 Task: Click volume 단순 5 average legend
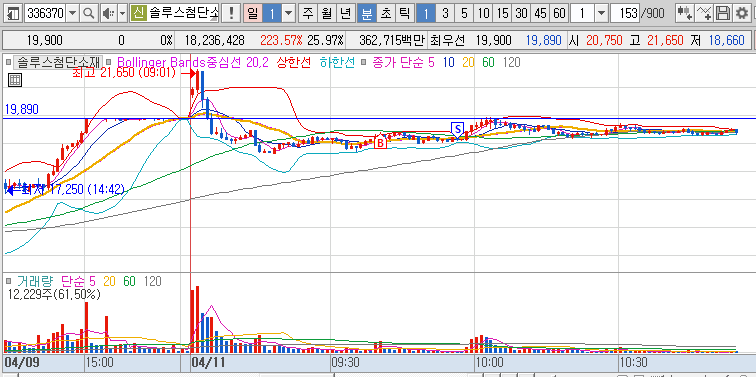pos(79,281)
